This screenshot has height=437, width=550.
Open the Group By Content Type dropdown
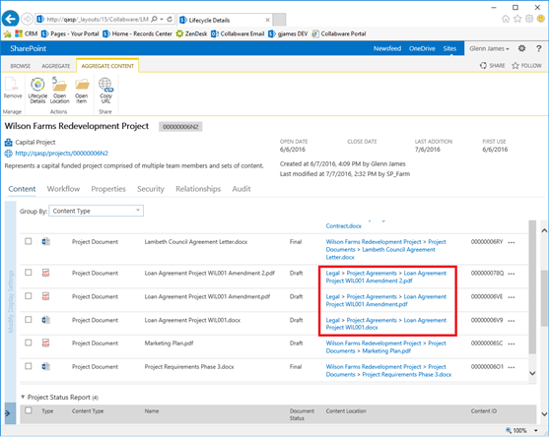pos(96,211)
